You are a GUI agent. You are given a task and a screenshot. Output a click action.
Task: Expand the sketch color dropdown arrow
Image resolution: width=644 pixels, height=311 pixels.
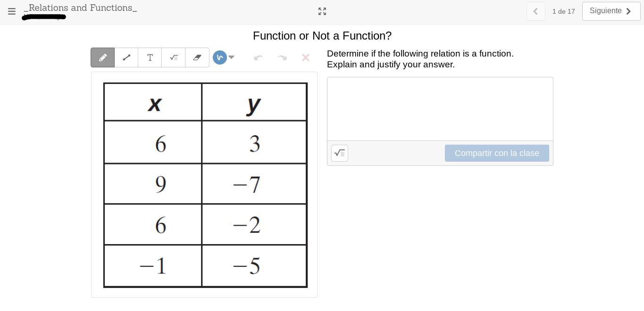point(232,57)
